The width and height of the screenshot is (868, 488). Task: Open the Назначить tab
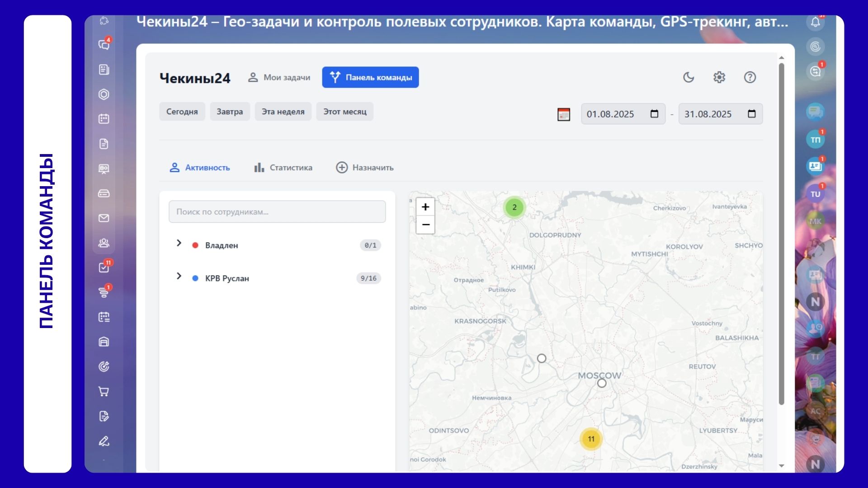364,168
